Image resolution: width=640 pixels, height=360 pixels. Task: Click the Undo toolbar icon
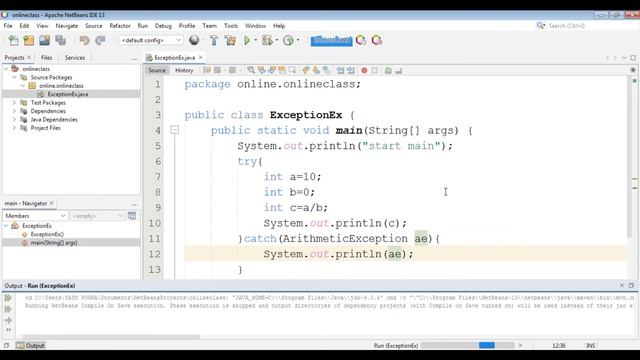coord(84,40)
